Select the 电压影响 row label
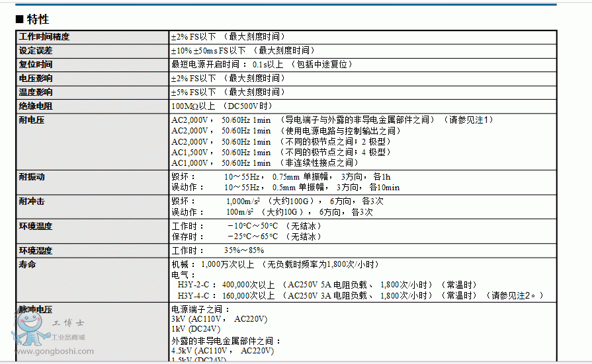The height and width of the screenshot is (364, 592). click(36, 79)
